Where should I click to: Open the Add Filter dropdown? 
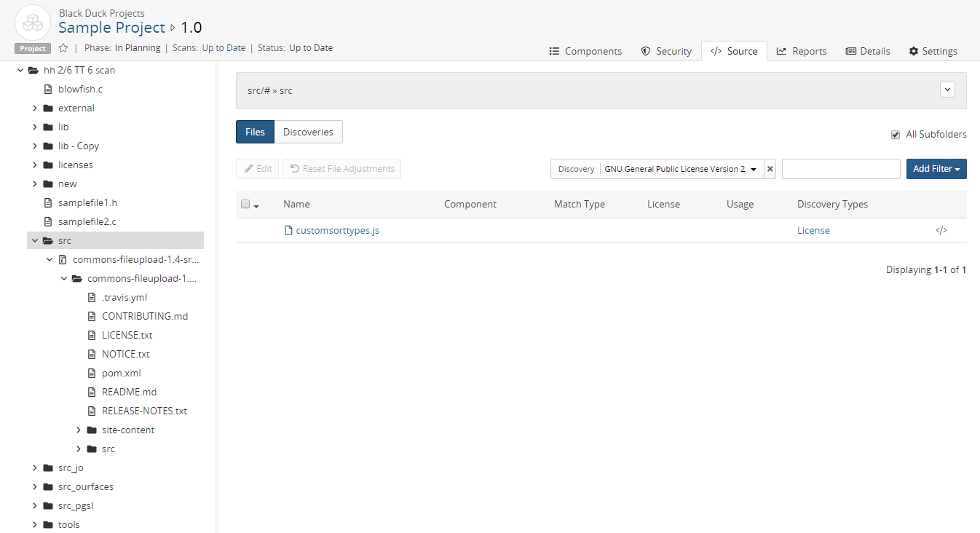pyautogui.click(x=936, y=169)
